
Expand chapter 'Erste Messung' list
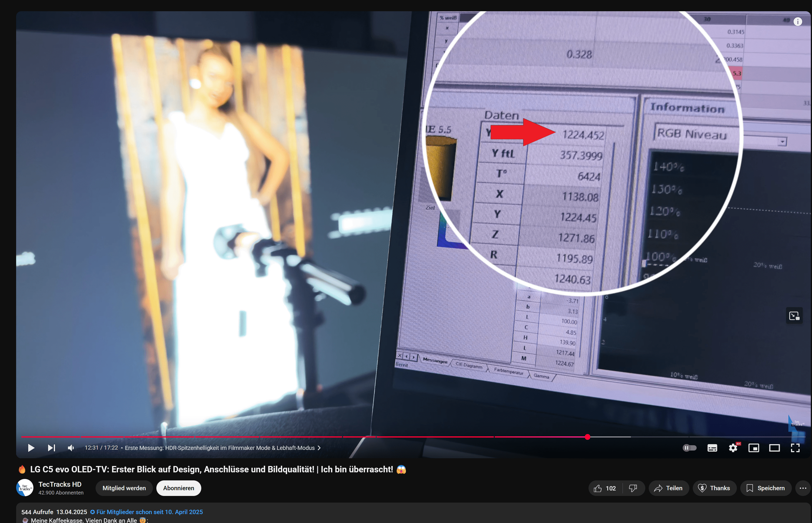tap(223, 448)
